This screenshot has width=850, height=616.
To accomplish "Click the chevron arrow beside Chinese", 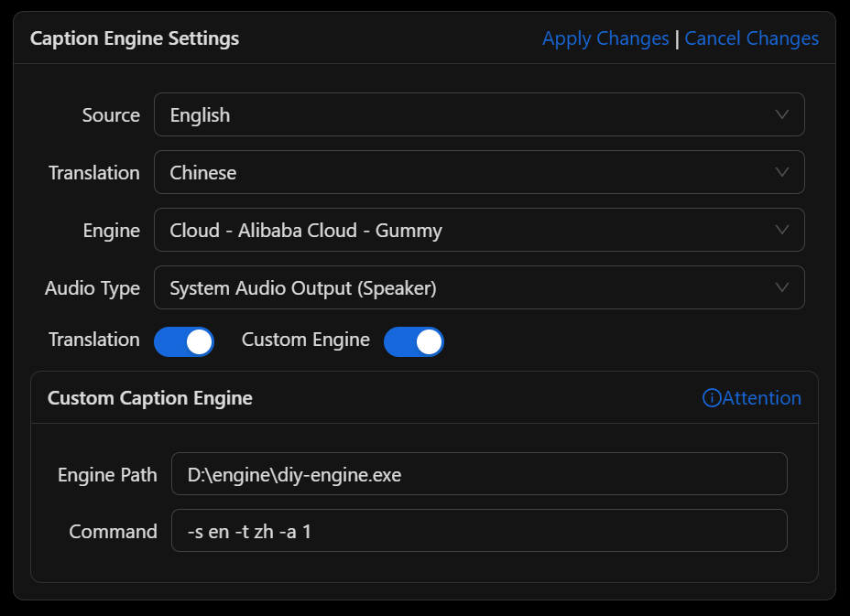I will [x=782, y=172].
